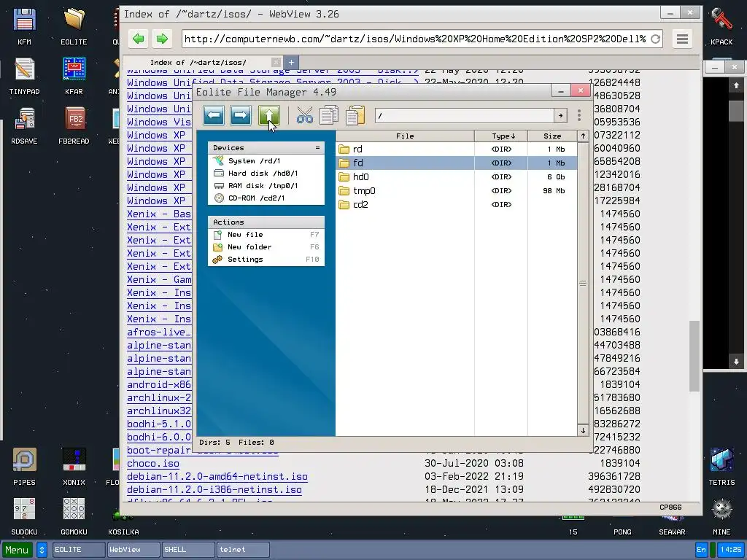Click the taskbar clock 14:25
The width and height of the screenshot is (747, 560).
731,550
